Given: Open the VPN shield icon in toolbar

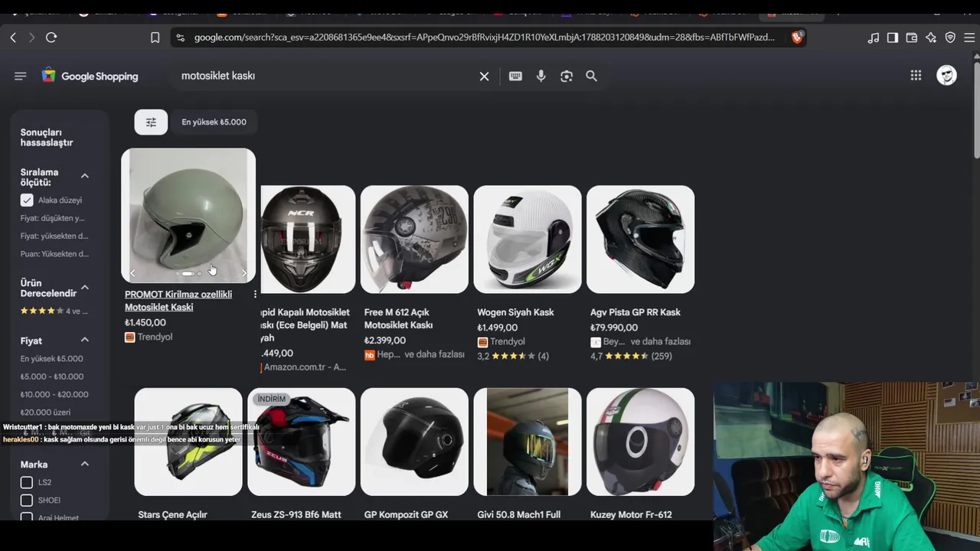Looking at the screenshot, I should [x=950, y=37].
